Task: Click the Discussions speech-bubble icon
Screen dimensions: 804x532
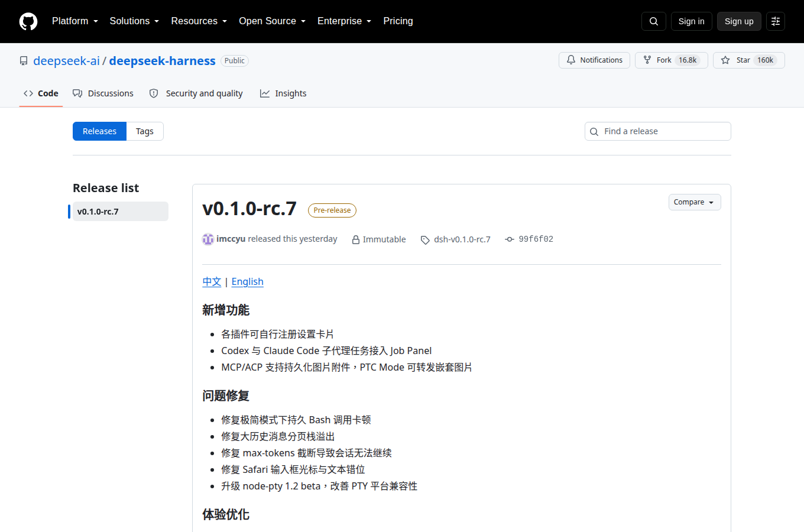Action: coord(77,93)
